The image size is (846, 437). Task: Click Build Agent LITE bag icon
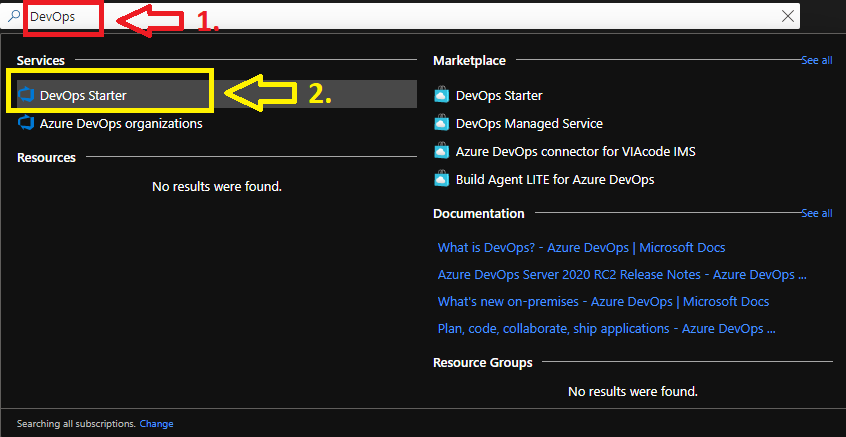[441, 179]
